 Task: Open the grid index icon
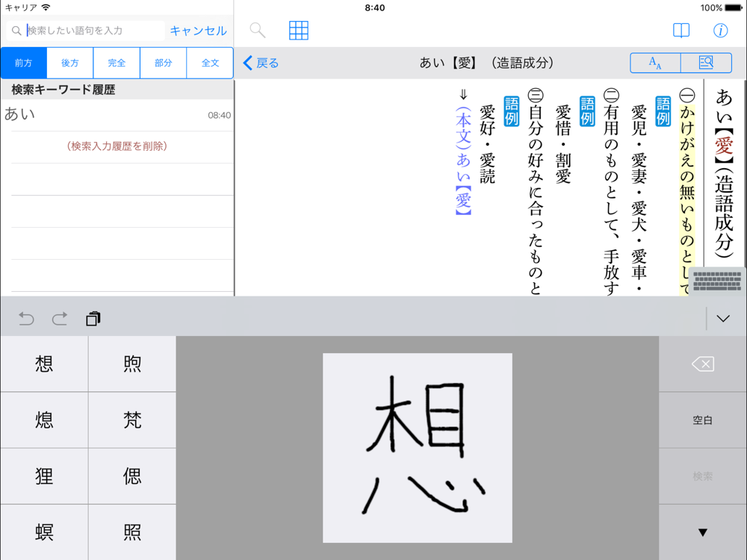click(299, 31)
